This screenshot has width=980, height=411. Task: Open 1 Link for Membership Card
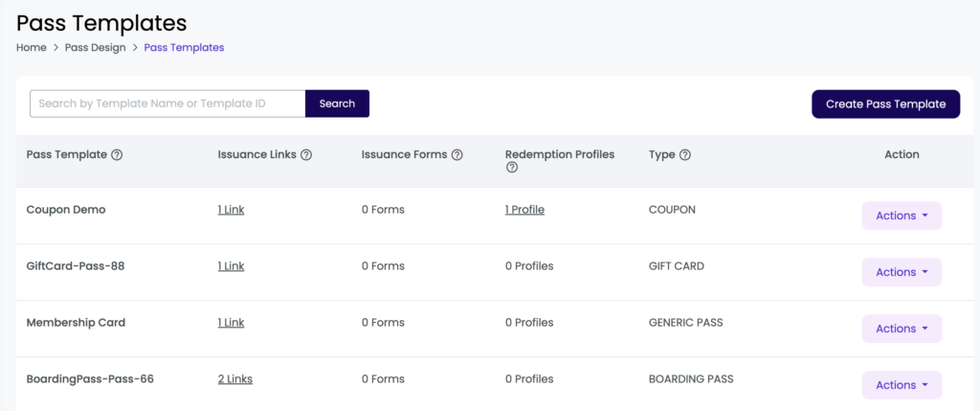[x=231, y=323]
